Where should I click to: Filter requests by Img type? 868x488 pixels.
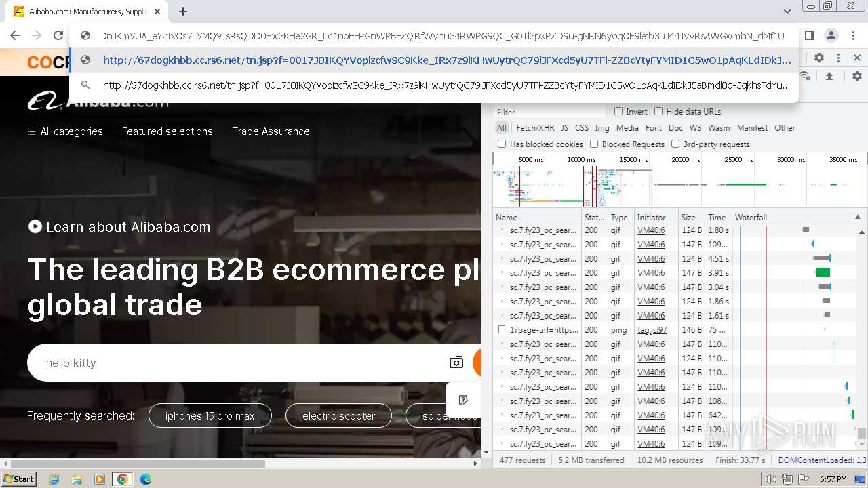(x=602, y=128)
